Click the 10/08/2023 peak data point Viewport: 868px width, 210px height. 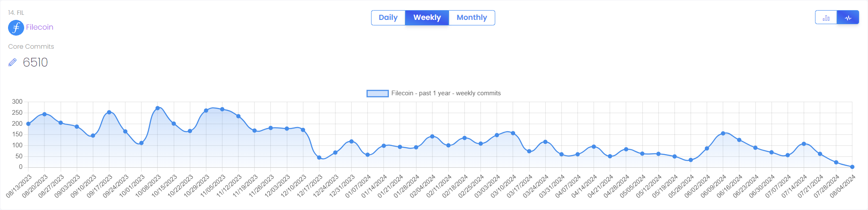tap(158, 108)
